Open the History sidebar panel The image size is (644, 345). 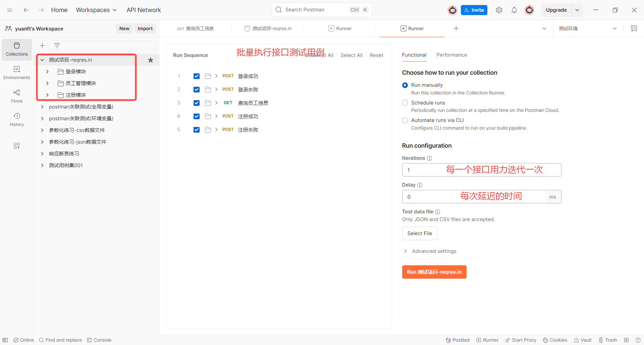point(17,120)
